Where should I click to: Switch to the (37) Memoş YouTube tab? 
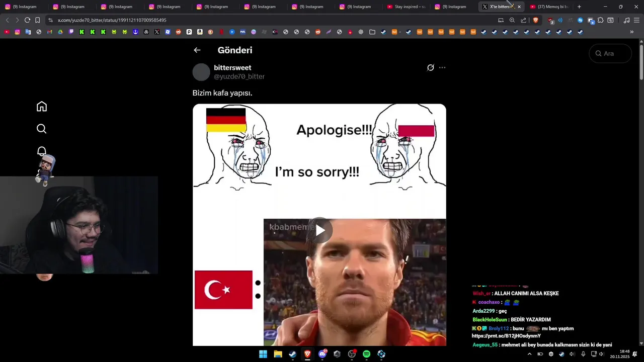coord(549,7)
